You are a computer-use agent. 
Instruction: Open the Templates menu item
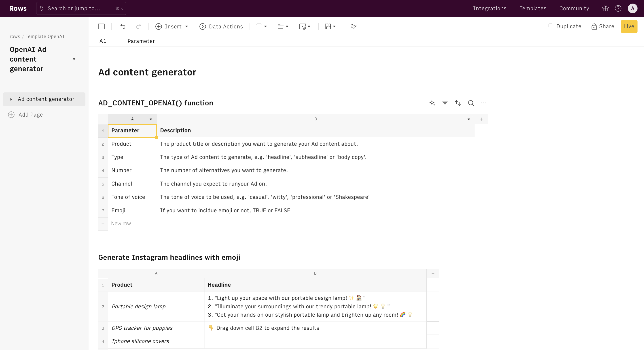(x=533, y=9)
